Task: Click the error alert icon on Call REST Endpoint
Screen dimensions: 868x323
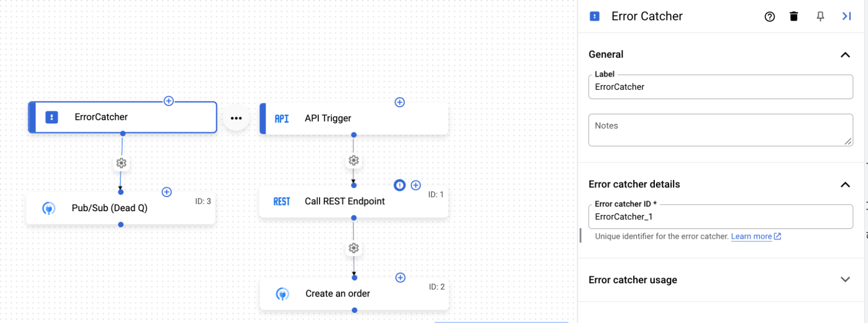Action: click(399, 185)
